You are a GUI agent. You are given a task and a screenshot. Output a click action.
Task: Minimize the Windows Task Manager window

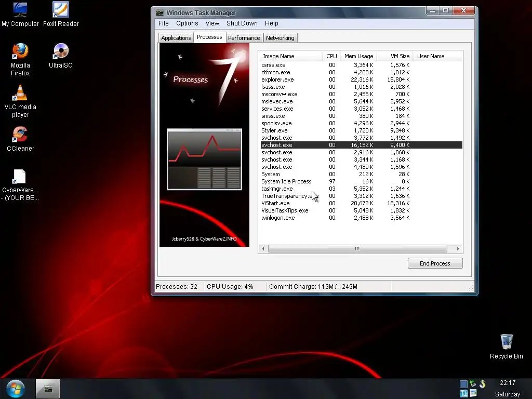pos(433,11)
